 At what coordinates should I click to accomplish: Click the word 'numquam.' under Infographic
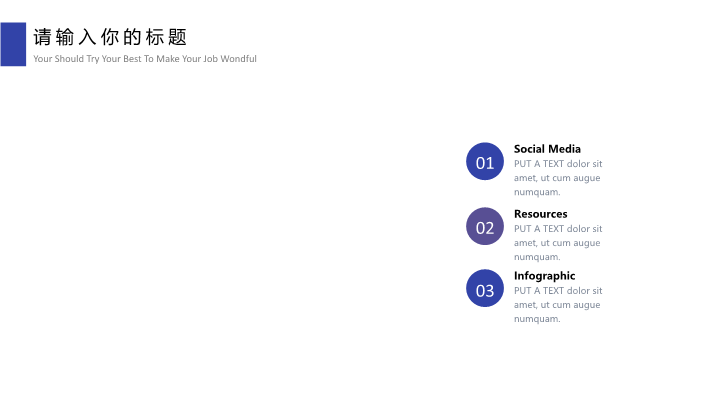[537, 319]
